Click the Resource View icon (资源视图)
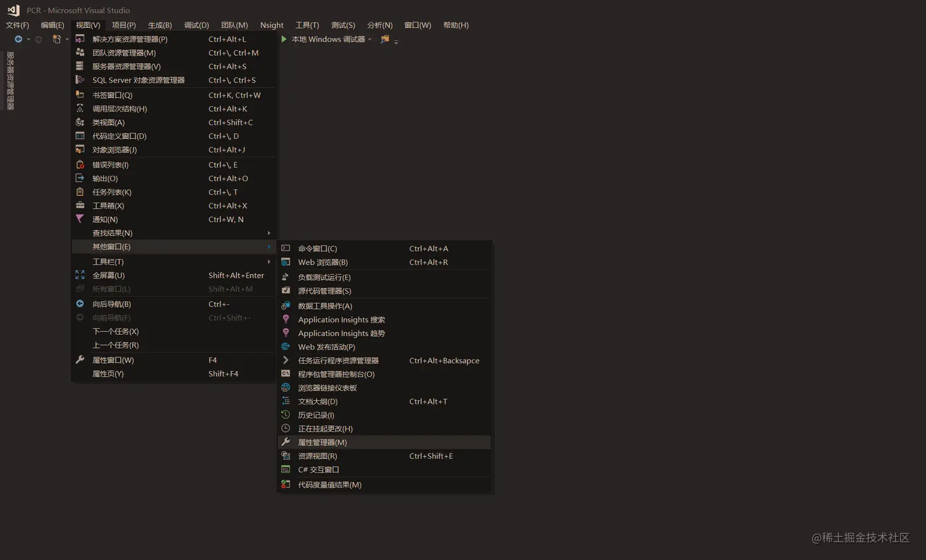 point(285,455)
